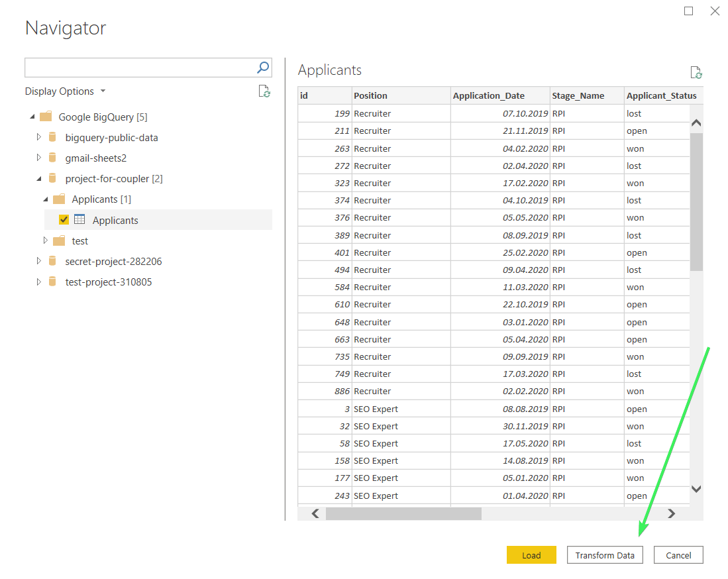Click the Transform Data button
Image resolution: width=728 pixels, height=579 pixels.
pyautogui.click(x=605, y=555)
